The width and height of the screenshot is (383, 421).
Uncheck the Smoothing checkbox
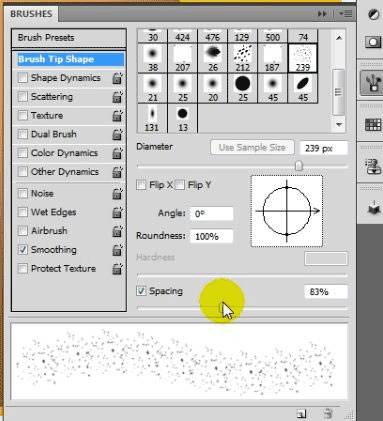point(23,250)
